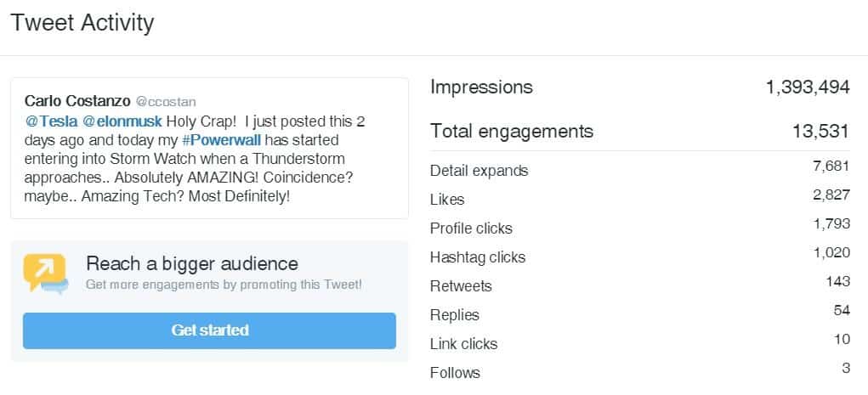868x395 pixels.
Task: Click the Replies stat label
Action: tap(455, 315)
